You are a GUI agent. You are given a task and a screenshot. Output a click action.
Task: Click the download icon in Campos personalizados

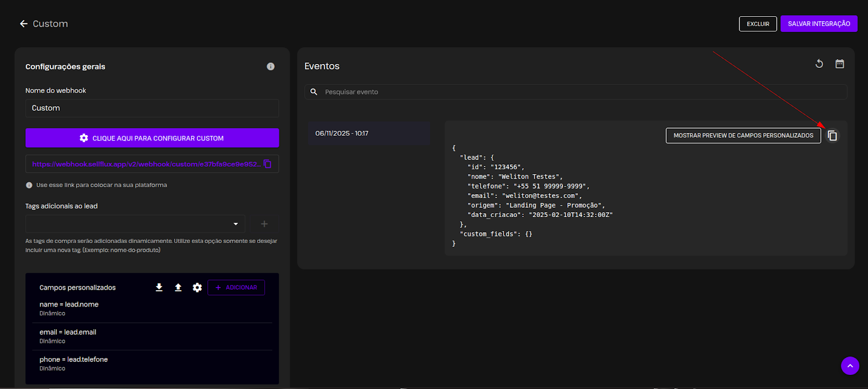(159, 288)
